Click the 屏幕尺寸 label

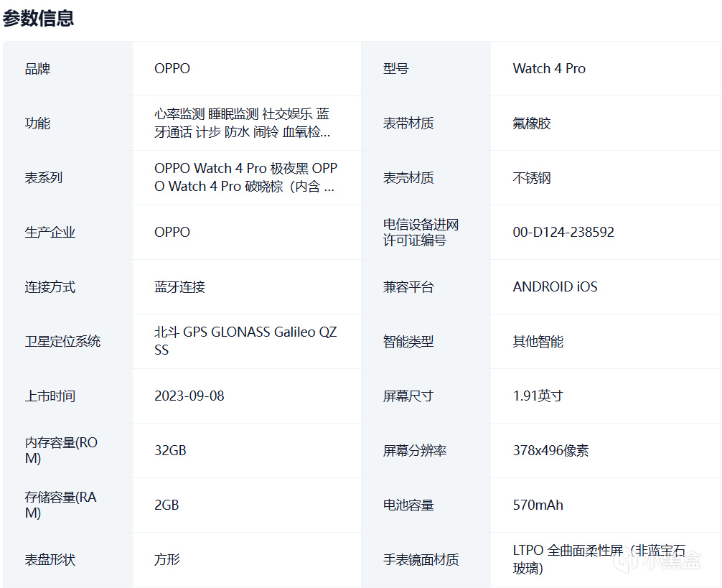pos(408,396)
